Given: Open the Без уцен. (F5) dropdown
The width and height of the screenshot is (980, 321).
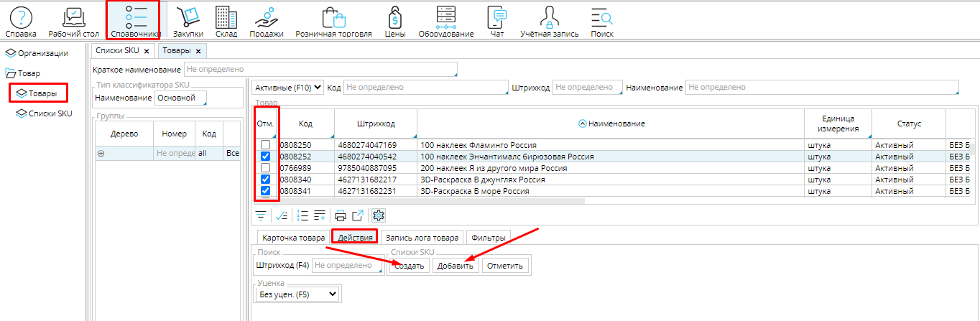Looking at the screenshot, I should (298, 294).
